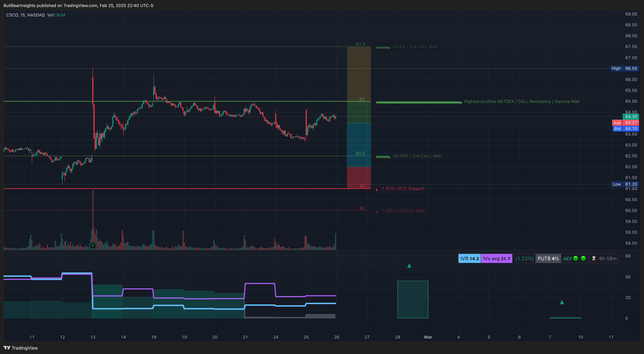The image size is (644, 354).
Task: Click the lower pane 40 axis label
Action: pos(628,277)
